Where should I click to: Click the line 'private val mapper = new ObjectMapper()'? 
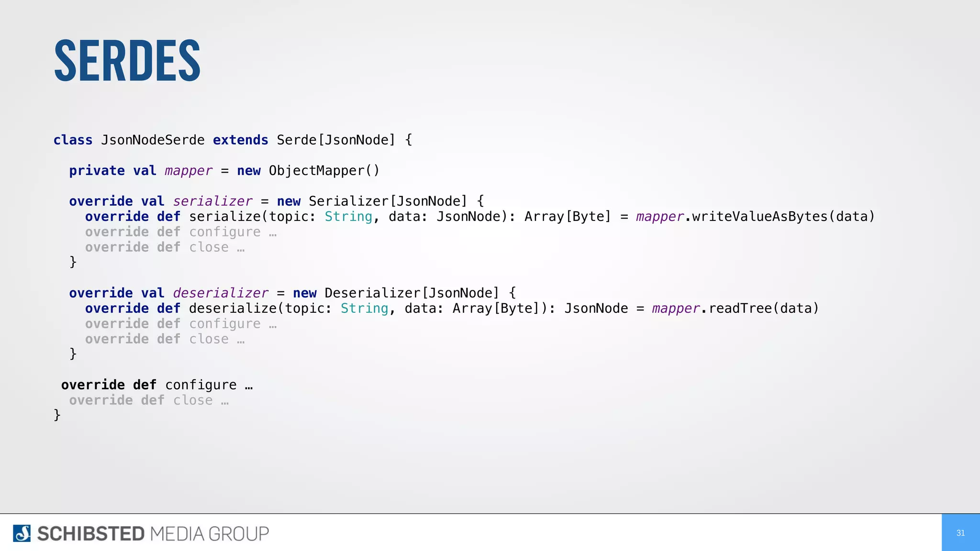coord(224,171)
